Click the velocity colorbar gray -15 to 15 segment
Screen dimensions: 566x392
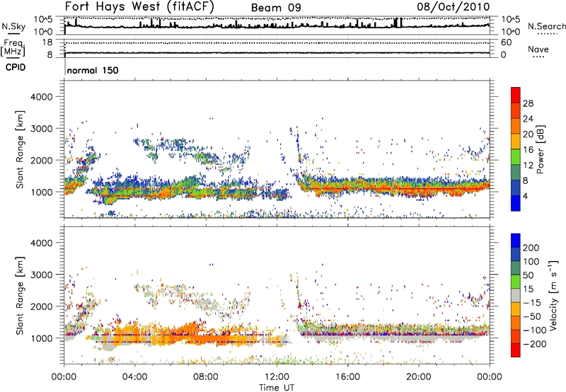click(x=516, y=296)
